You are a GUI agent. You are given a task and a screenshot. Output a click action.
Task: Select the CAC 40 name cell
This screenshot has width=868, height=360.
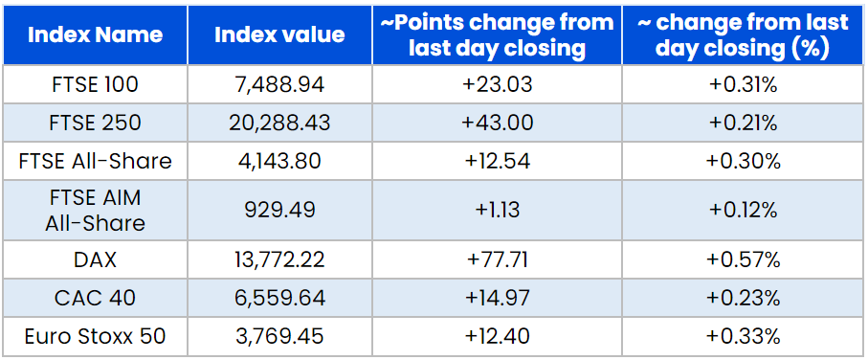click(95, 298)
